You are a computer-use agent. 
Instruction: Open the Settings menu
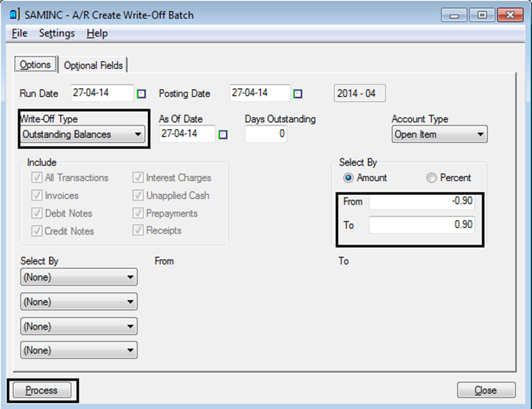click(x=56, y=33)
